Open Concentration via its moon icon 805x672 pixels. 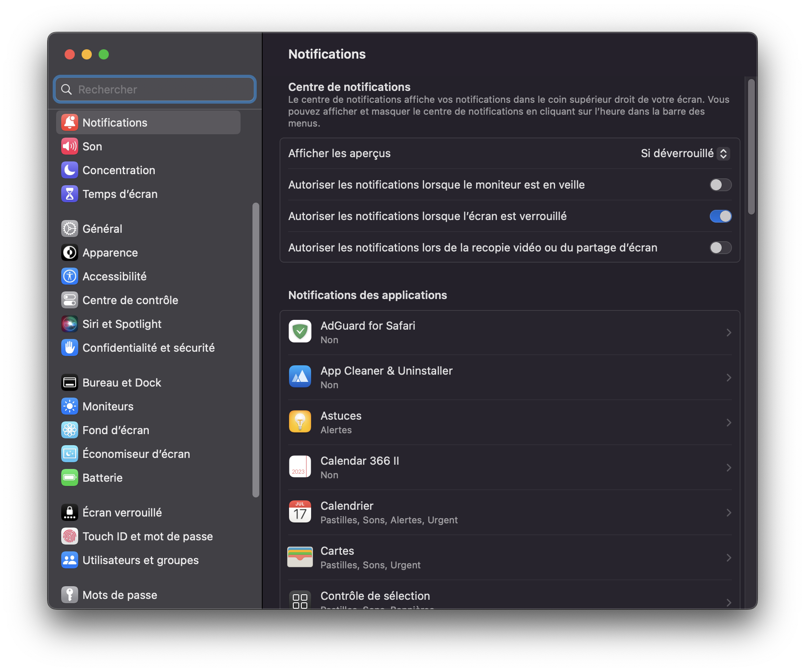[70, 170]
